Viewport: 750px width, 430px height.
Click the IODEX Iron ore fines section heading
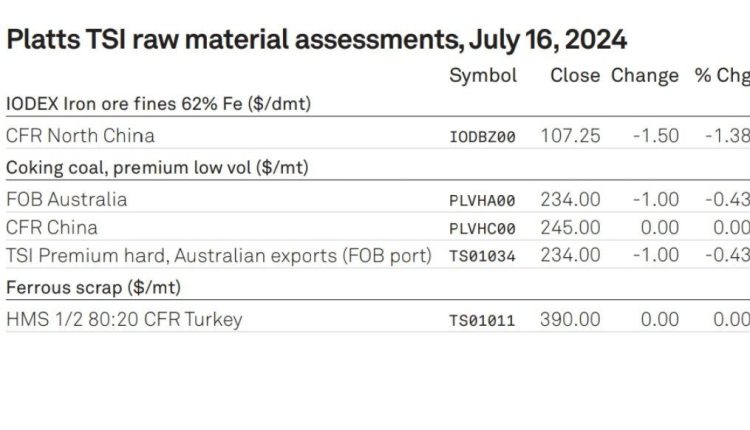click(158, 104)
